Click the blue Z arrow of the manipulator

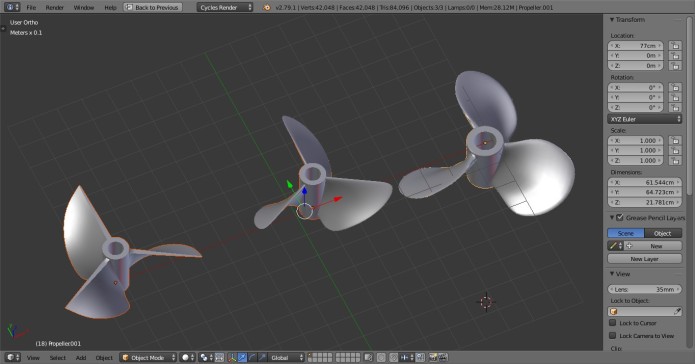pos(305,191)
